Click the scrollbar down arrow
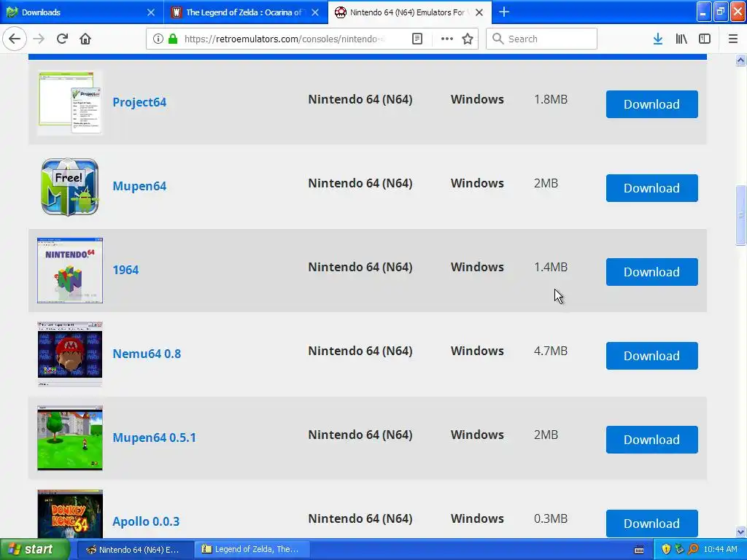747x560 pixels. (741, 532)
